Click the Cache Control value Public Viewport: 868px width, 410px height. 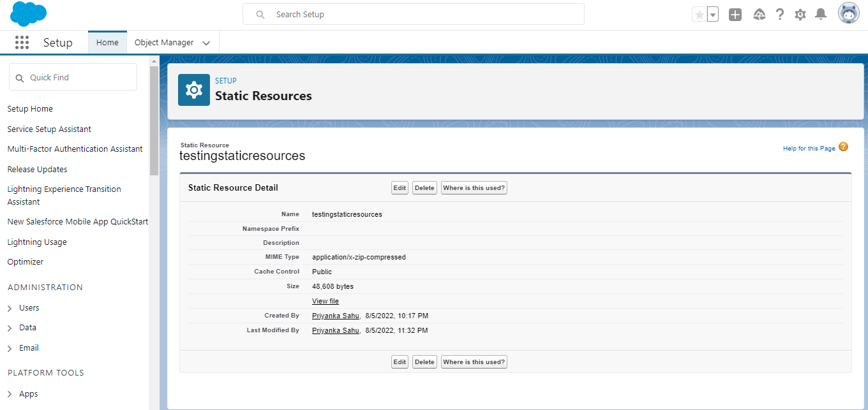coord(322,272)
